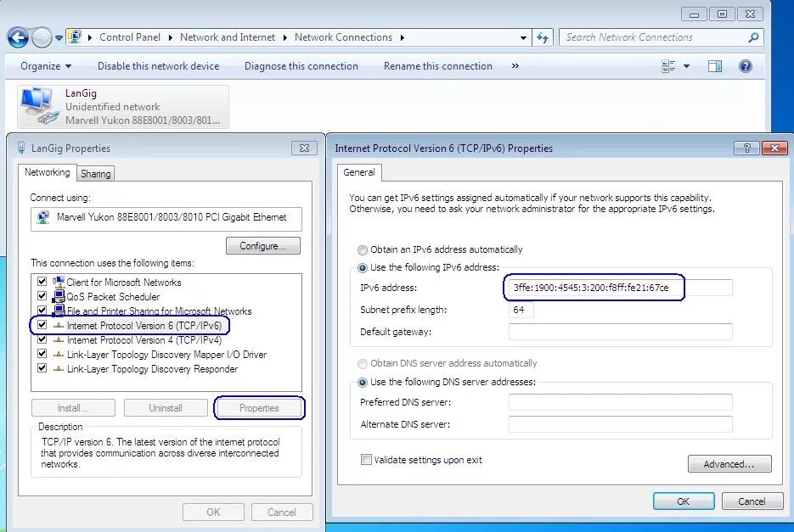Click OK in IPv6 Properties dialog
The width and height of the screenshot is (794, 532).
coord(684,501)
